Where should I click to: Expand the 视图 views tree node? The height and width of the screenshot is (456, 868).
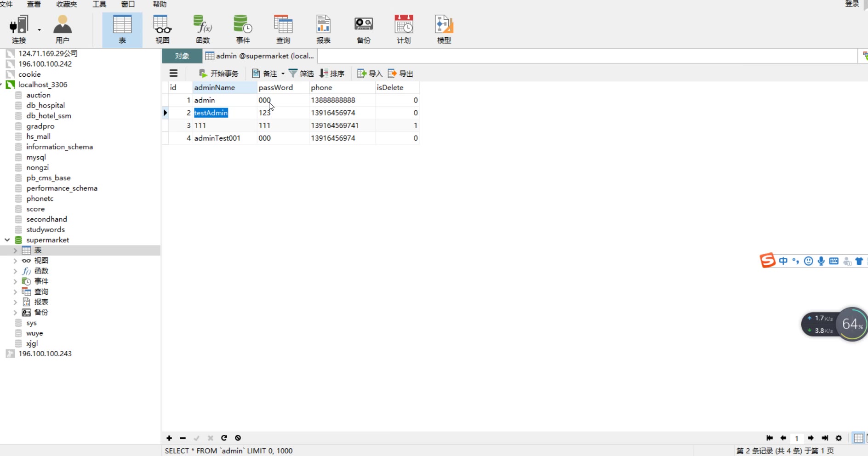15,261
